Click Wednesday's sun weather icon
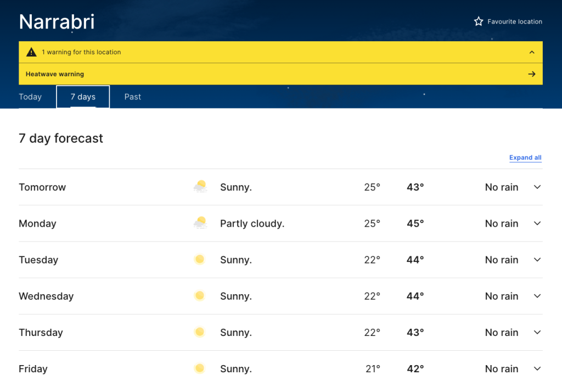This screenshot has width=562, height=392. tap(200, 296)
